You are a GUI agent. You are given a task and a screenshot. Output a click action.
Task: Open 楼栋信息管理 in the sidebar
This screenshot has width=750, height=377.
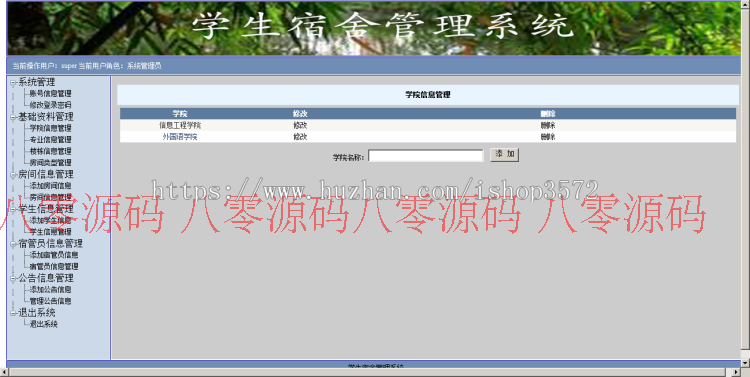50,151
